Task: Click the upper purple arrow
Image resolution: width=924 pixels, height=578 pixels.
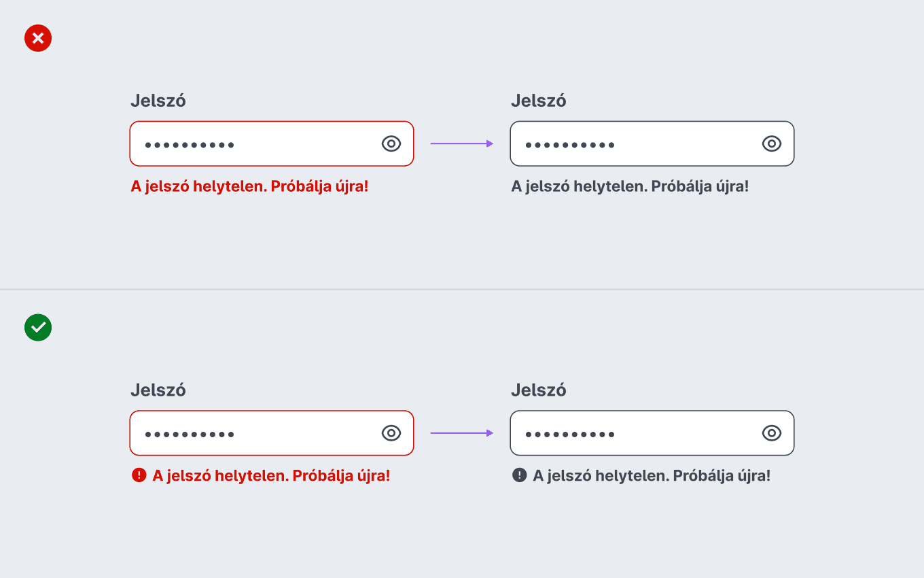Action: pyautogui.click(x=462, y=143)
